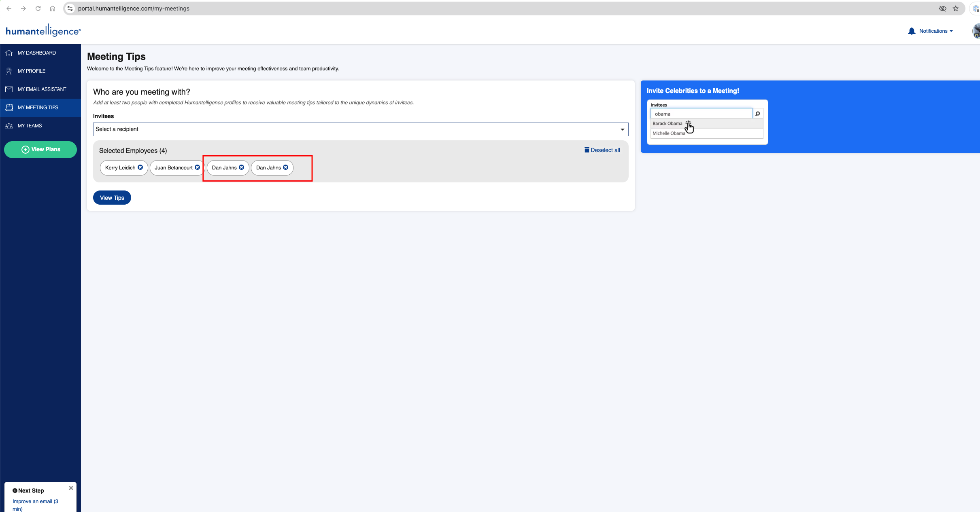This screenshot has width=980, height=512.
Task: Click the MY MEETING TIPS menu item
Action: pos(40,108)
